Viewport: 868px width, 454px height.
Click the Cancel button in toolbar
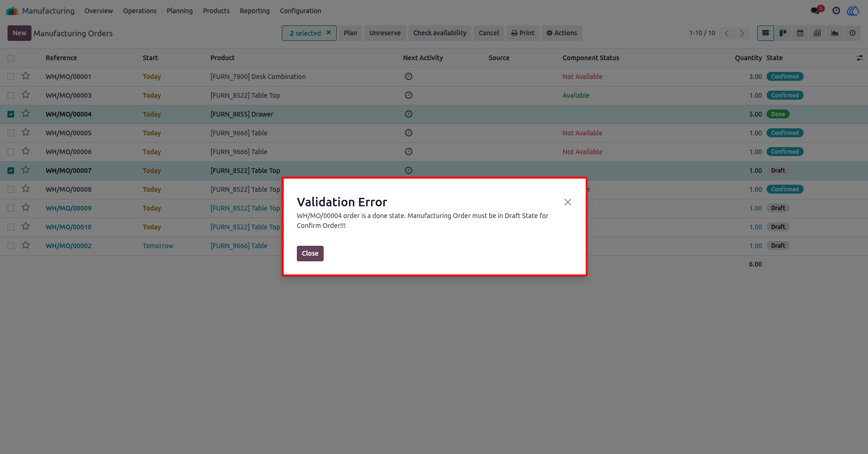[x=489, y=33]
